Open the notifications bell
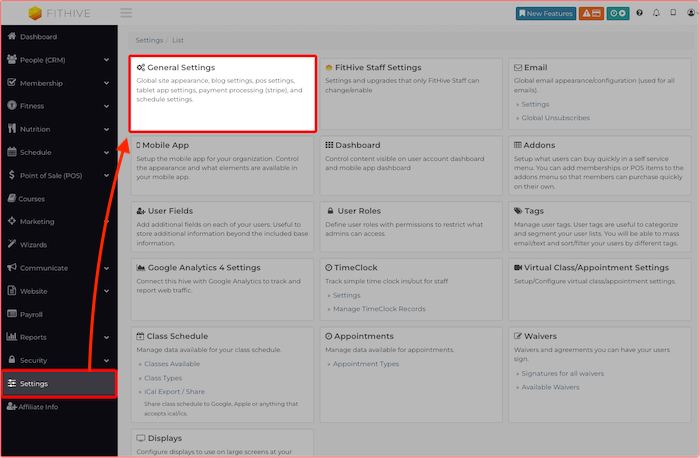 pos(656,13)
